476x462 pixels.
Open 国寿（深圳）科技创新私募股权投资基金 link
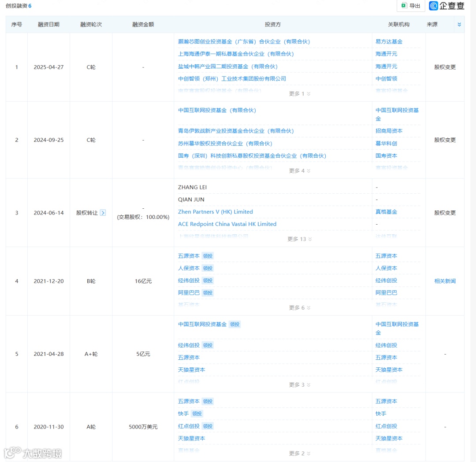(x=252, y=155)
